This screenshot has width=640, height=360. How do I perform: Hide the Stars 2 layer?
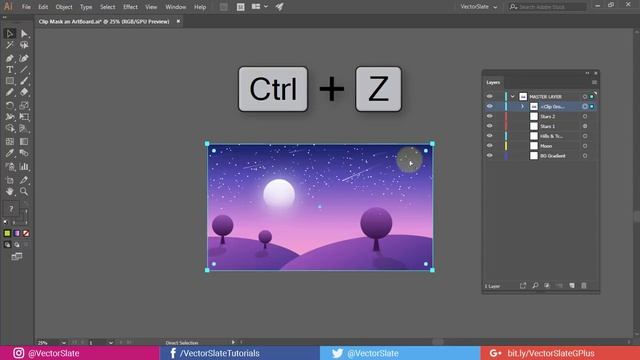coord(489,116)
